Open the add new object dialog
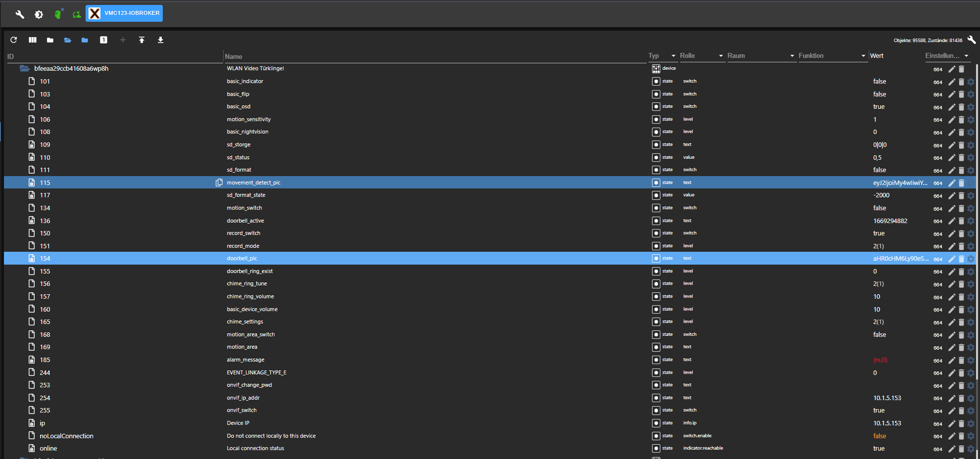 pos(123,40)
